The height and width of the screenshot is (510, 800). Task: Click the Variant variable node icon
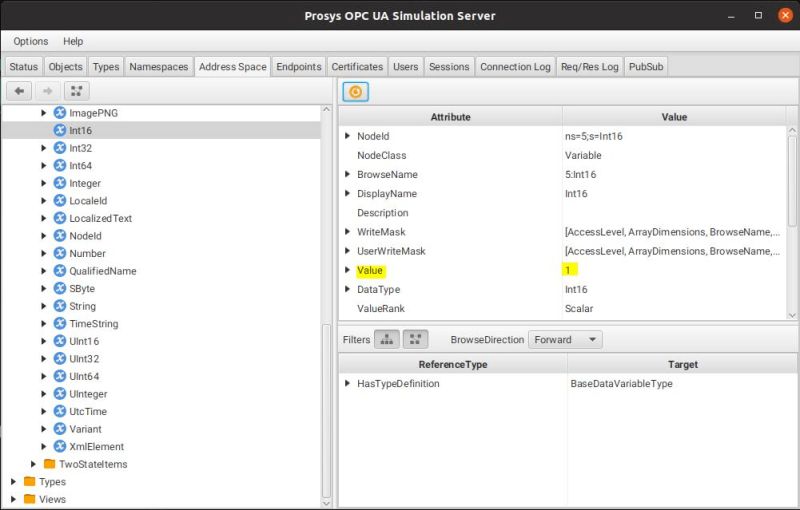pos(60,428)
